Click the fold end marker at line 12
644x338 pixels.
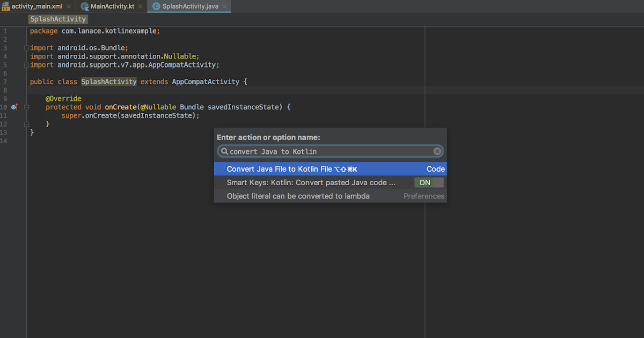[x=26, y=124]
